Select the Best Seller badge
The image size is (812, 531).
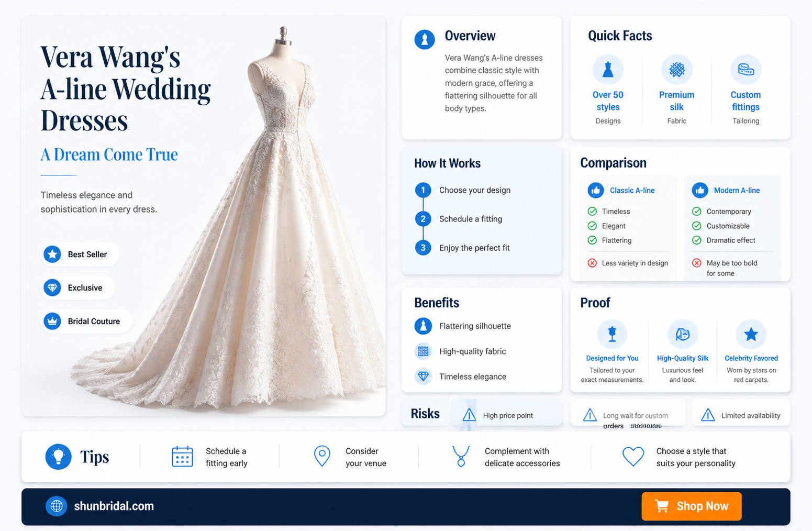[x=80, y=255]
